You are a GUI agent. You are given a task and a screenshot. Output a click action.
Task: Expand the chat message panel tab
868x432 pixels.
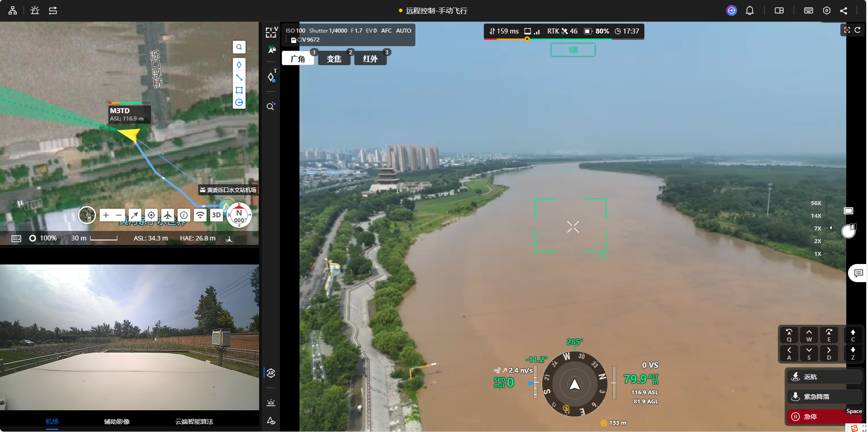tap(858, 273)
